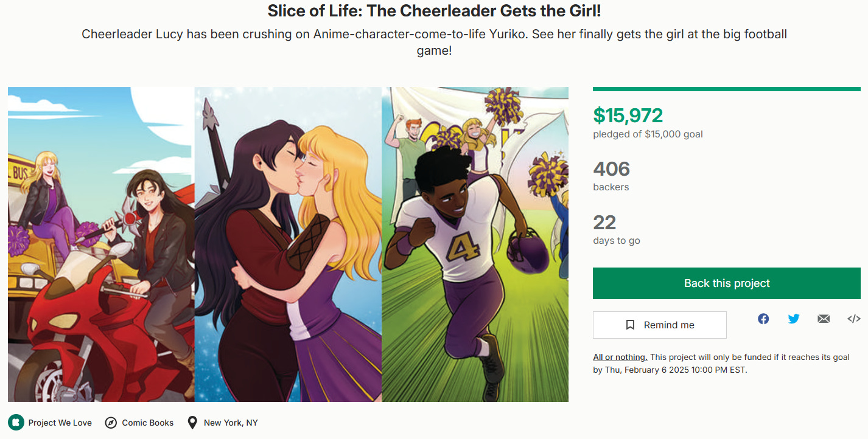The width and height of the screenshot is (868, 439).
Task: Open the New York, NY location link
Action: coord(231,423)
